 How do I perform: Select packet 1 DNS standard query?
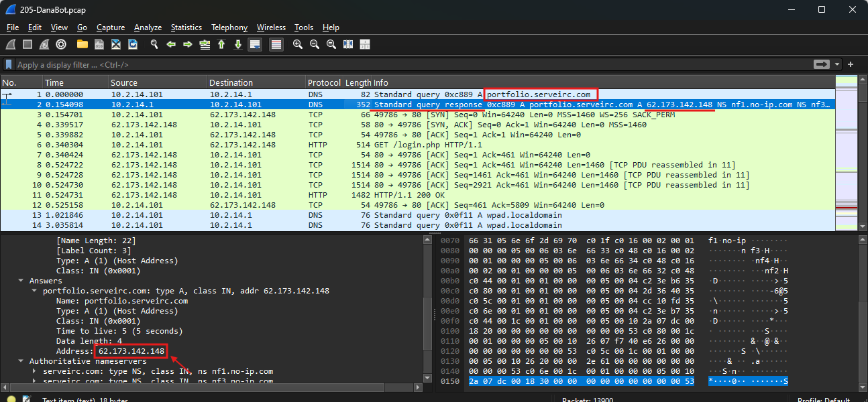click(417, 94)
